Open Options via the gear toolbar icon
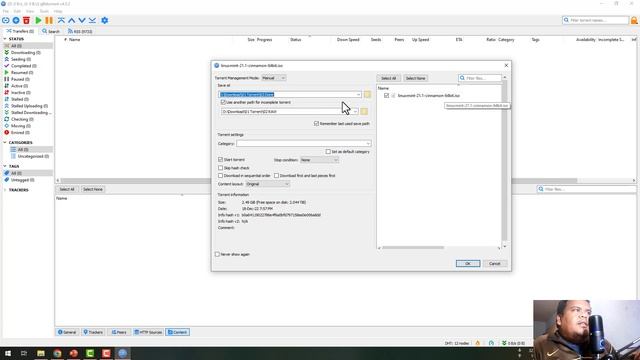 [x=104, y=20]
